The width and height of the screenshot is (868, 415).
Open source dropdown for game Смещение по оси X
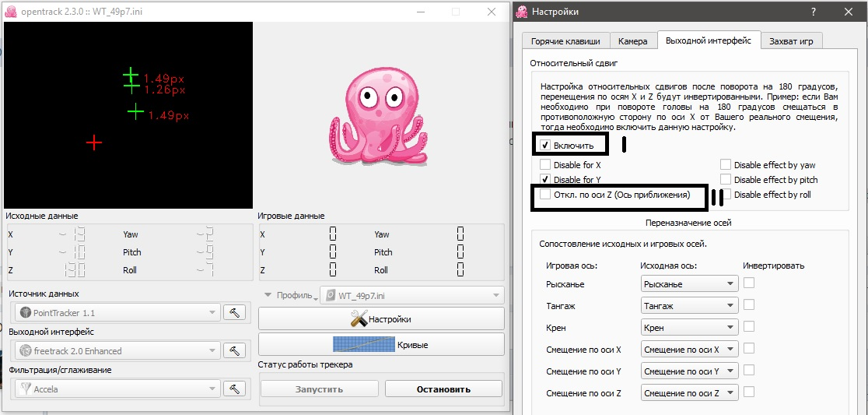(689, 349)
